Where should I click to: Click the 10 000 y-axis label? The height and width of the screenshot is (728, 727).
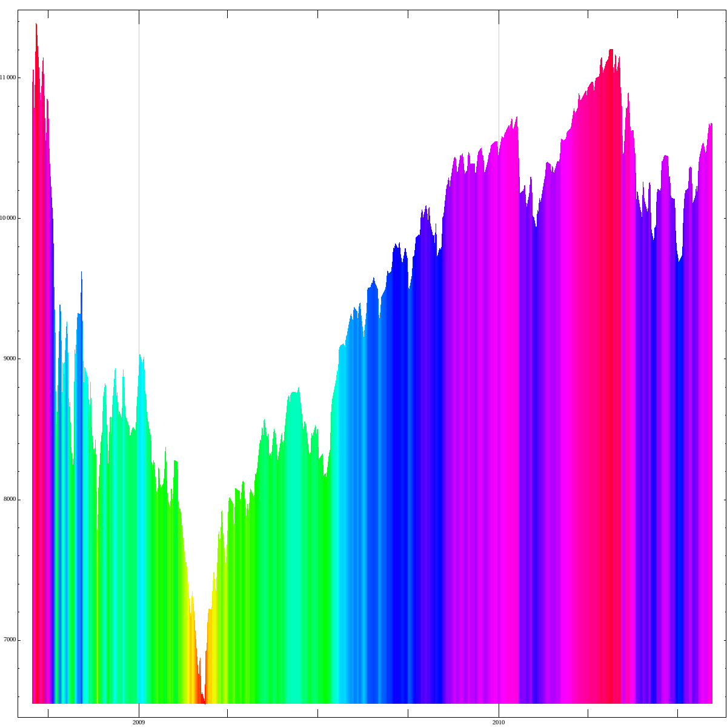point(8,218)
